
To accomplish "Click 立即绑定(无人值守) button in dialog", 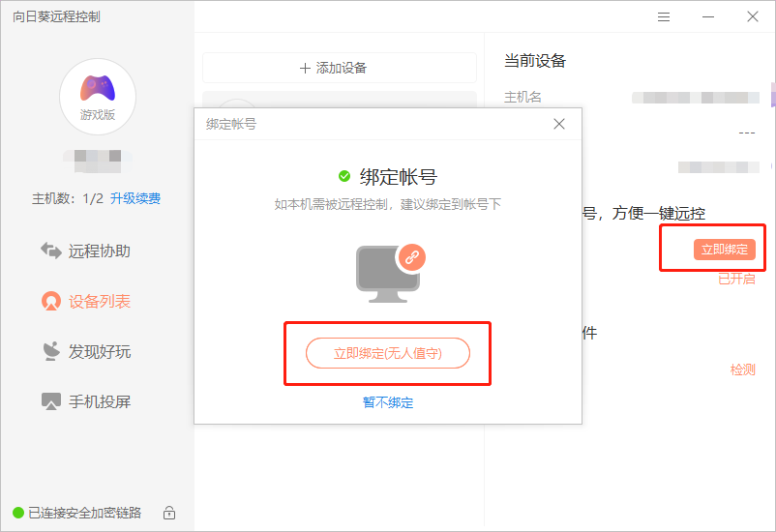I will tap(387, 353).
